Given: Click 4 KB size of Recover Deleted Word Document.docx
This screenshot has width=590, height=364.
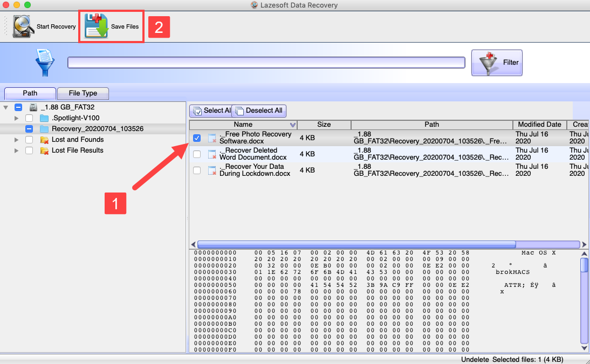Looking at the screenshot, I should point(307,154).
